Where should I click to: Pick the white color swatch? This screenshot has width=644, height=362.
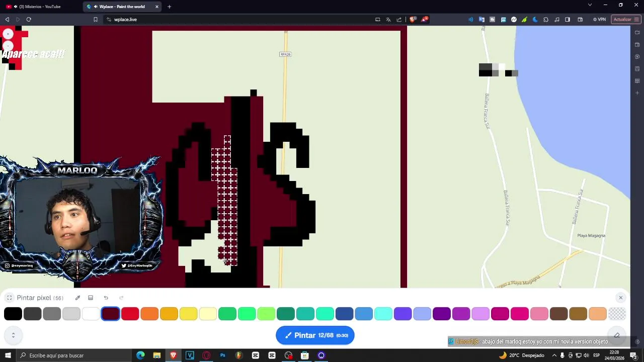click(91, 314)
